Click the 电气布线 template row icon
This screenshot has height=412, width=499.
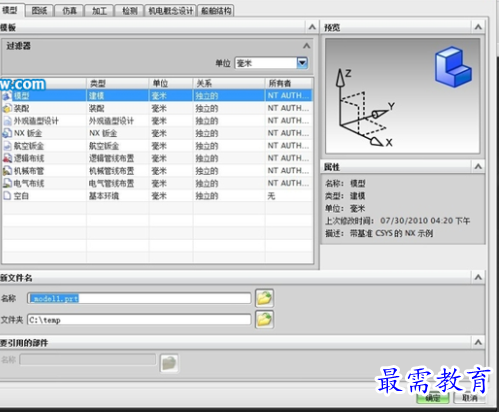coord(7,183)
